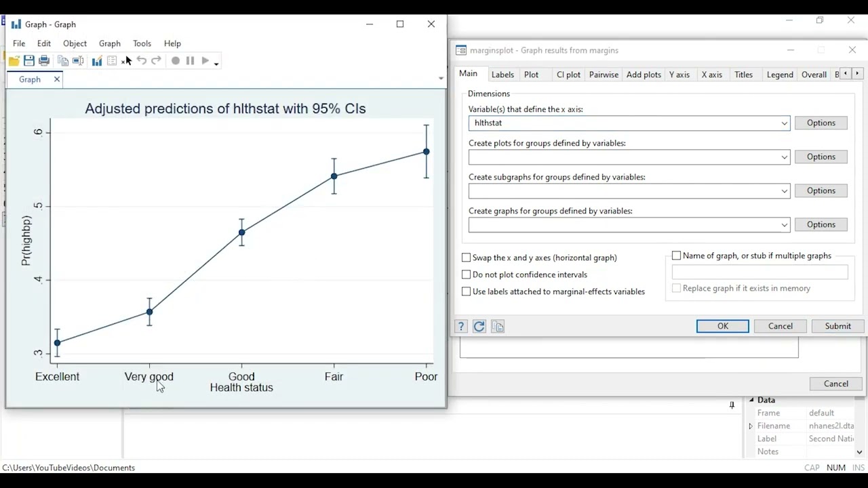Click the Undo arrow icon

[141, 60]
